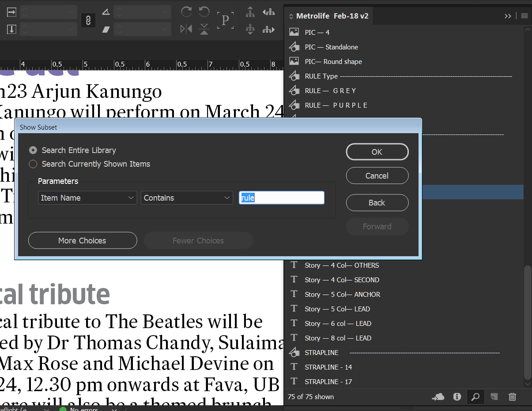Click the More Choices button
This screenshot has width=532, height=411.
83,240
